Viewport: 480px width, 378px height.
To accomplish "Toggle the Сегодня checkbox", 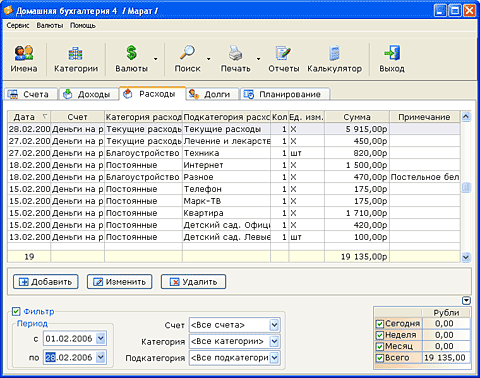I will pyautogui.click(x=380, y=324).
